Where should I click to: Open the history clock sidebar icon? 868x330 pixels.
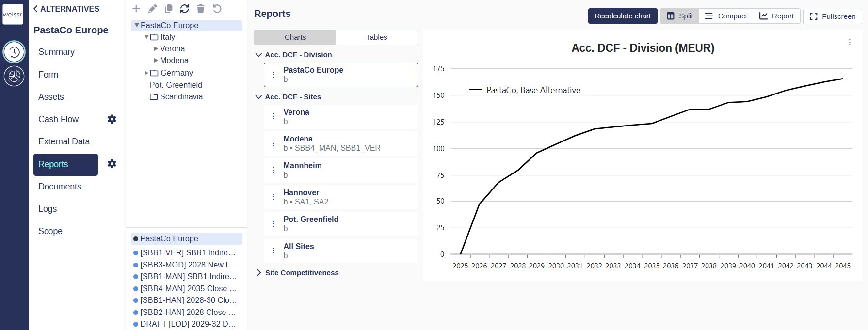click(14, 52)
